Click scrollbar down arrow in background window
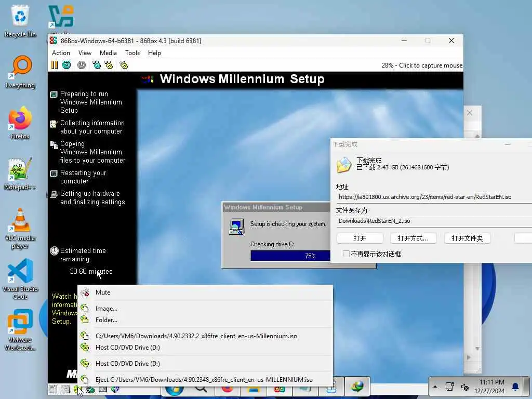The width and height of the screenshot is (532, 399). point(477,349)
